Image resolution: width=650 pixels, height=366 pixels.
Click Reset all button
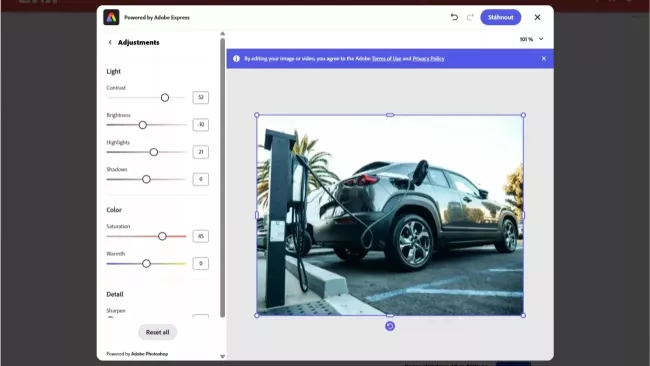pos(158,332)
